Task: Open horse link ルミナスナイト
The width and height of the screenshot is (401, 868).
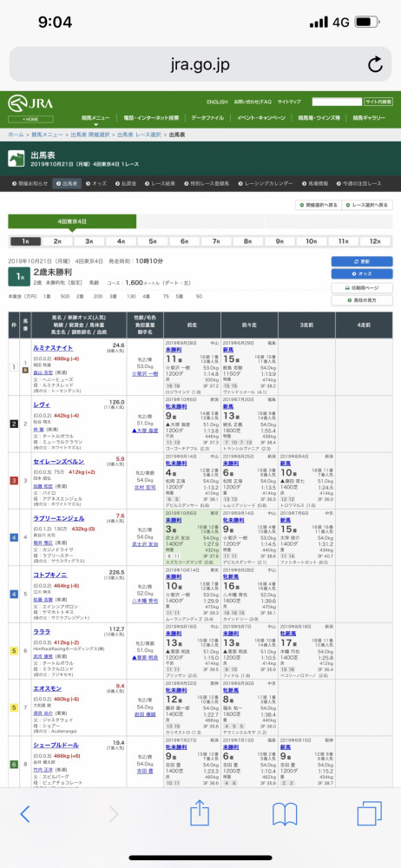Action: click(x=53, y=348)
